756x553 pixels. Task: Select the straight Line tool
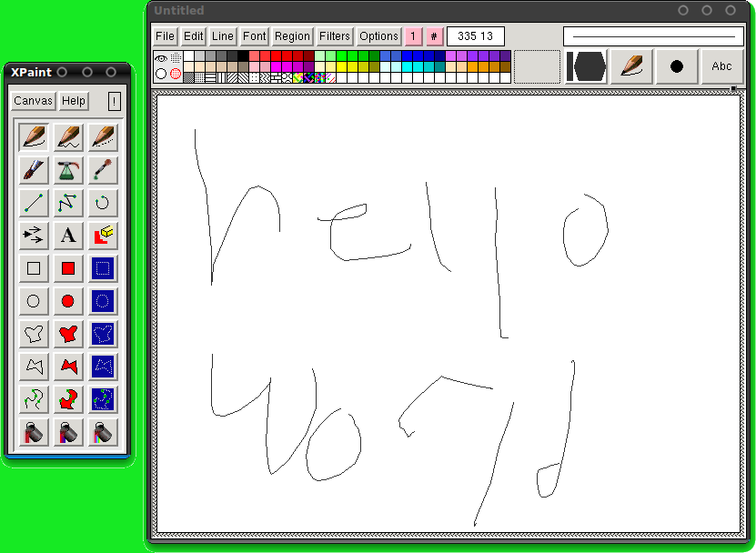tap(33, 203)
